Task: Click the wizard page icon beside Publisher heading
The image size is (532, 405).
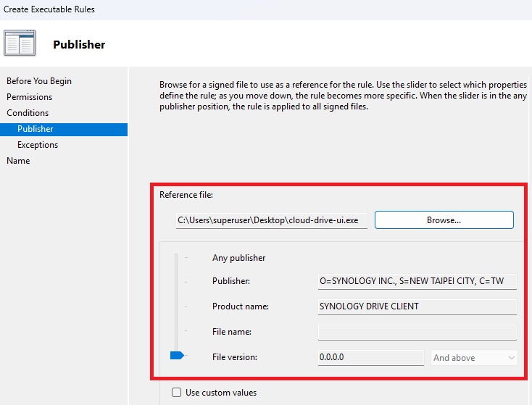Action: tap(20, 43)
